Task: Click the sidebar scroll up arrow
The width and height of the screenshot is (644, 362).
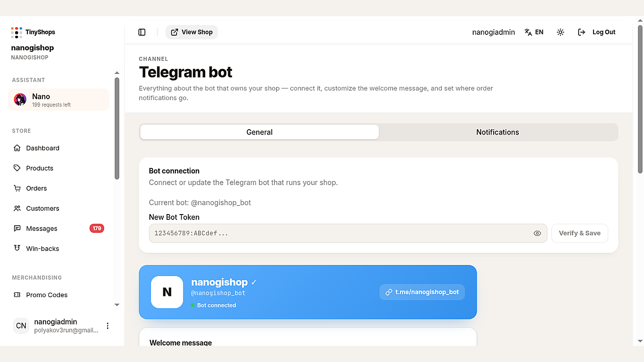Action: (117, 73)
